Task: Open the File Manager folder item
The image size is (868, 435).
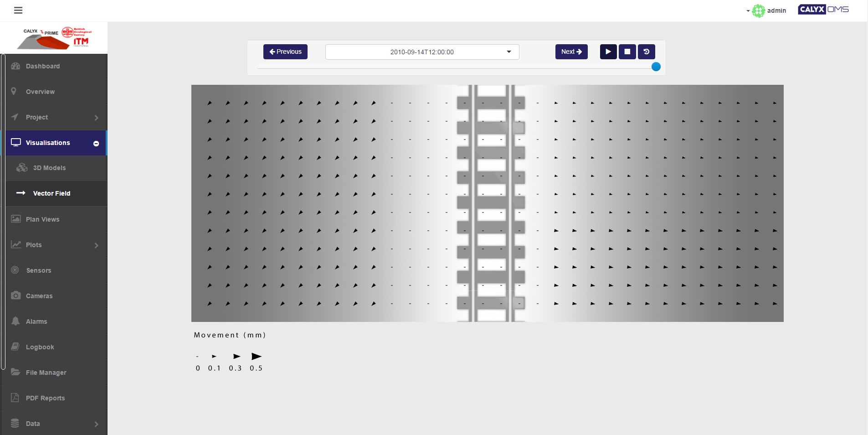Action: 46,373
